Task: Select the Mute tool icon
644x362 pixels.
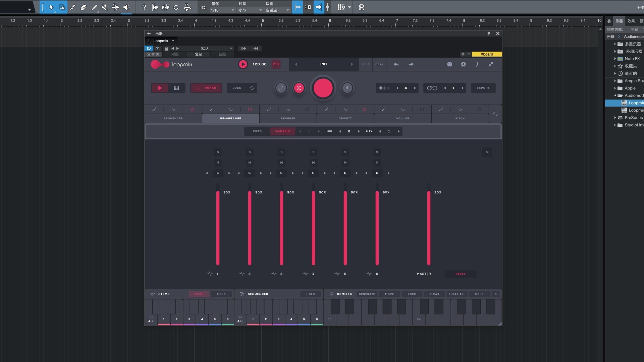Action: click(x=105, y=7)
